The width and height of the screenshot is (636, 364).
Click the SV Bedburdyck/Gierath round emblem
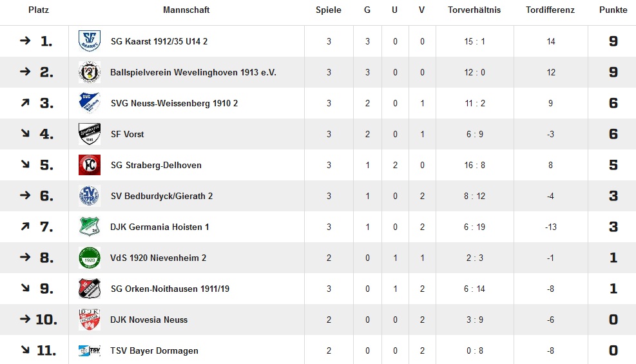click(89, 196)
